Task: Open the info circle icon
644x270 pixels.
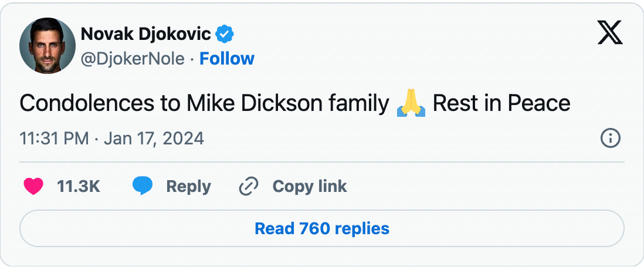Action: click(611, 139)
